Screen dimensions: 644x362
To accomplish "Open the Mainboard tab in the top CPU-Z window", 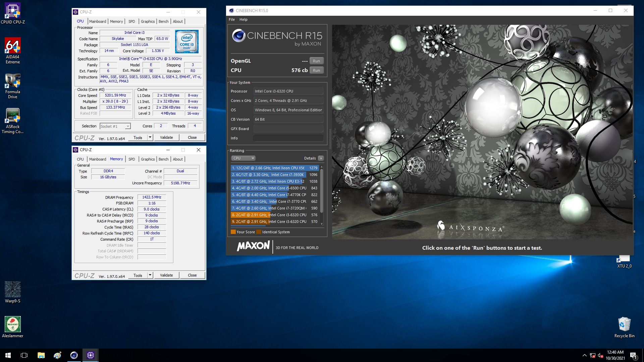I will click(98, 21).
